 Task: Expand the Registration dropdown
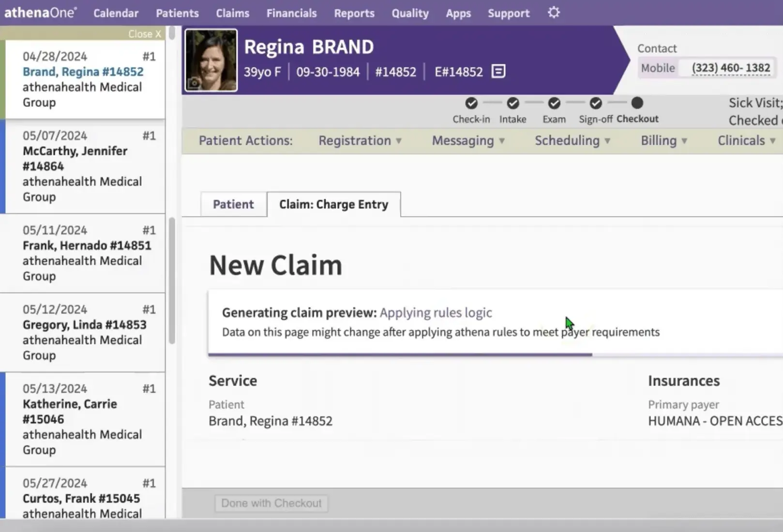tap(360, 141)
